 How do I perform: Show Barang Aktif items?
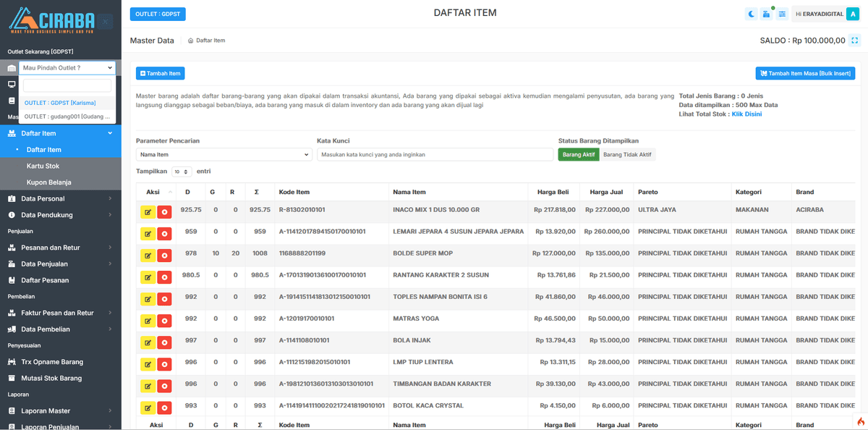579,154
